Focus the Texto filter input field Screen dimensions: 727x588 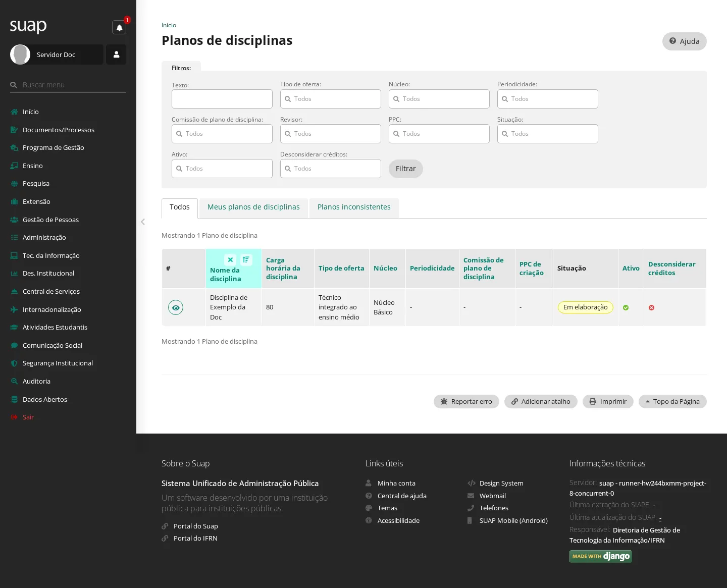(222, 99)
